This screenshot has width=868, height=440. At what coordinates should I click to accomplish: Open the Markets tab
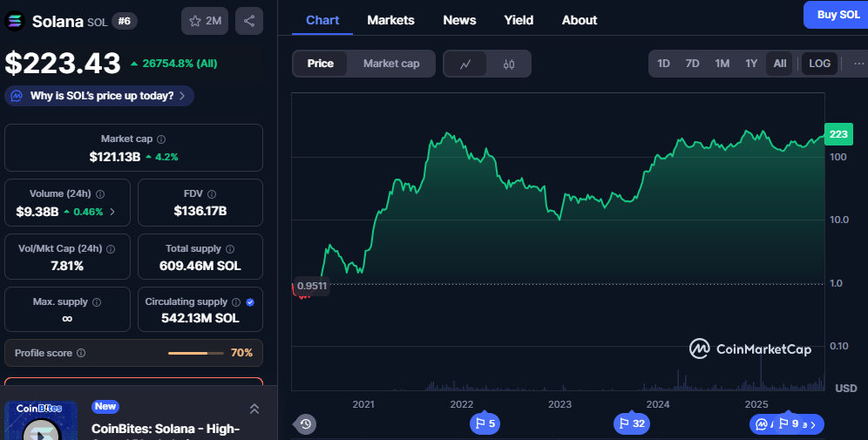click(390, 20)
